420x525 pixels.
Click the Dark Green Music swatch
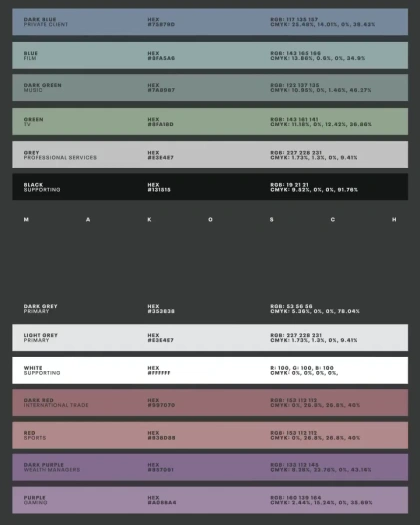tap(210, 87)
